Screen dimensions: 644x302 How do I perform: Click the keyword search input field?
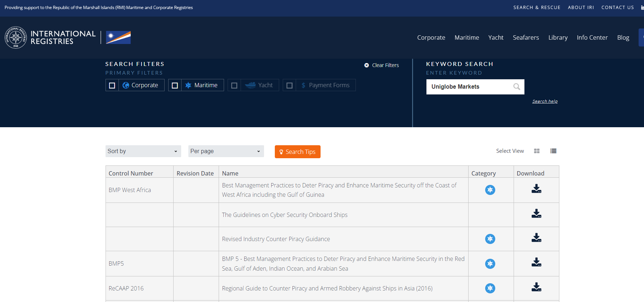[x=469, y=87]
